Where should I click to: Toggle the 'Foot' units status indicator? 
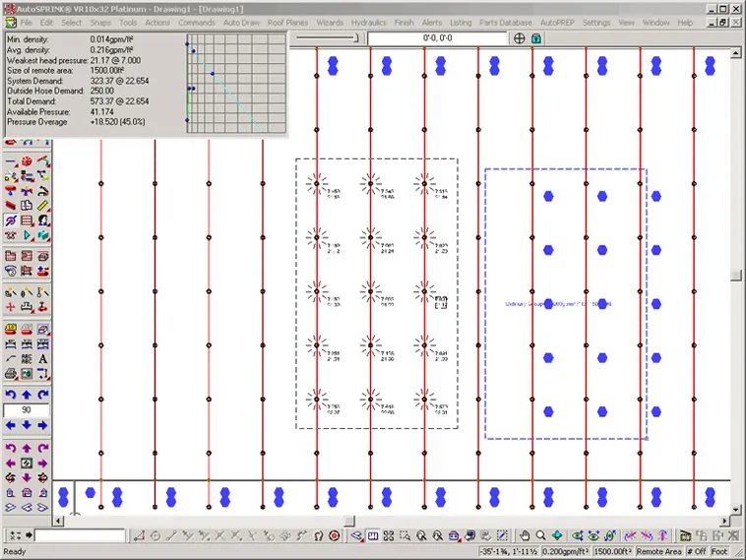pos(718,551)
